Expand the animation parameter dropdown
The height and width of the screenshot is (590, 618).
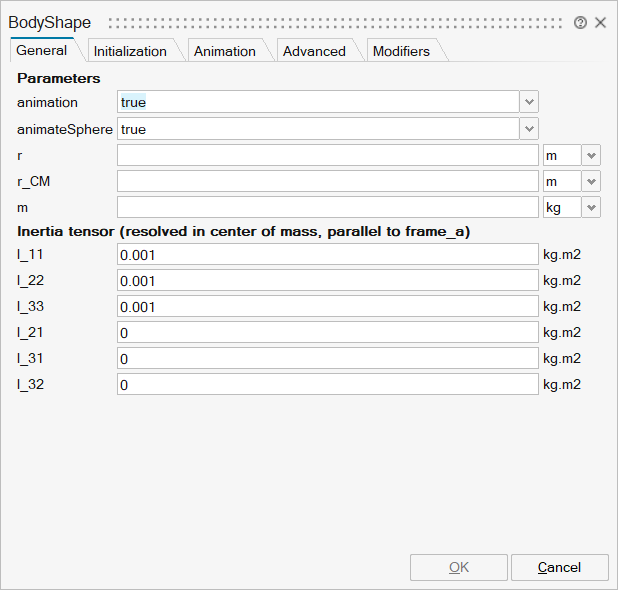click(x=529, y=102)
